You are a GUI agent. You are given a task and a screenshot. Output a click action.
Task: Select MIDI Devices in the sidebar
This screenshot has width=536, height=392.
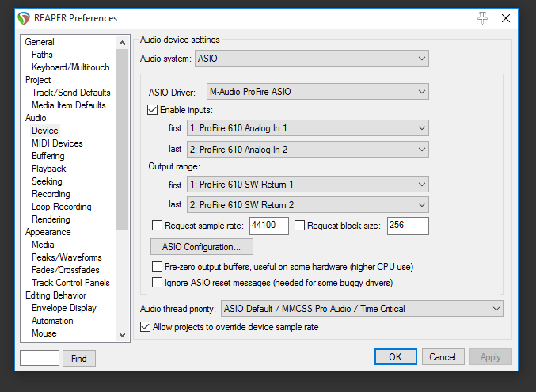click(57, 143)
